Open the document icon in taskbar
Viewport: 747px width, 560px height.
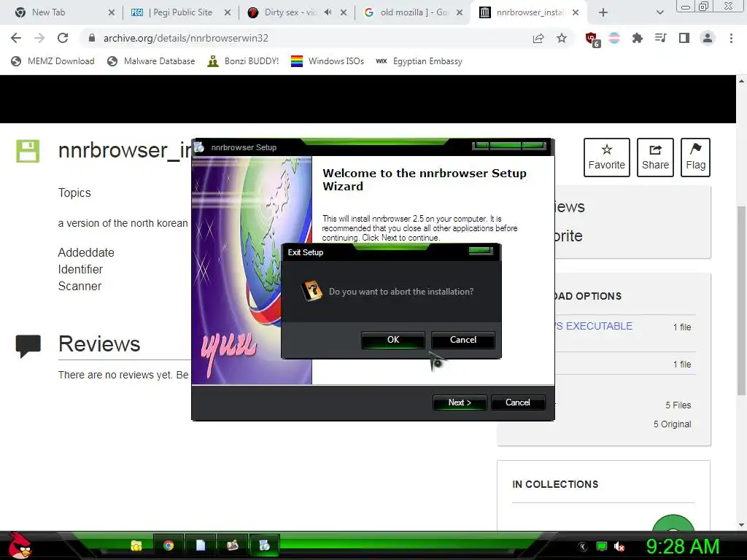(201, 545)
